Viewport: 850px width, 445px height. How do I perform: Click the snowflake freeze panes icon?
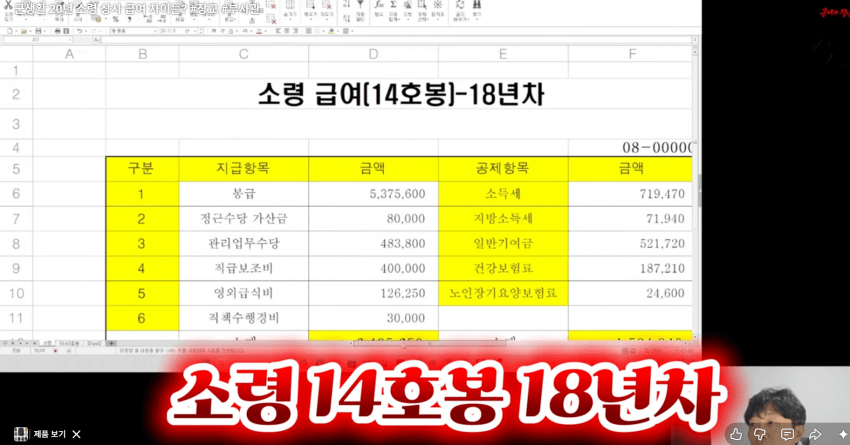point(437,4)
